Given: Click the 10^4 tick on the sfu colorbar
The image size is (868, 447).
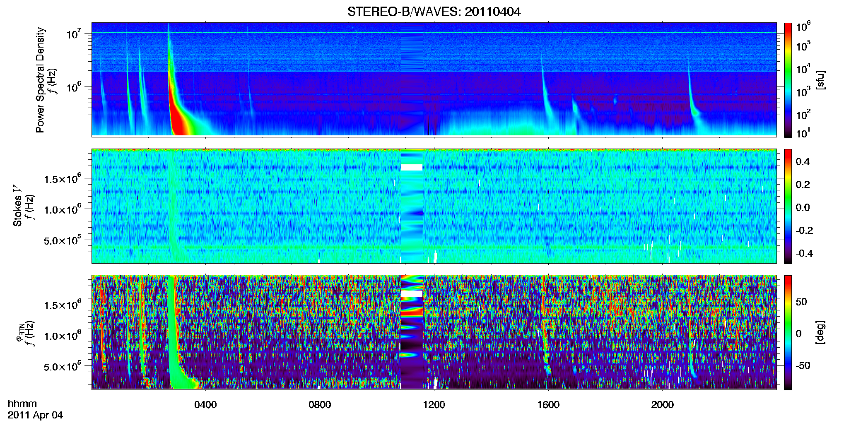Looking at the screenshot, I should (x=803, y=69).
